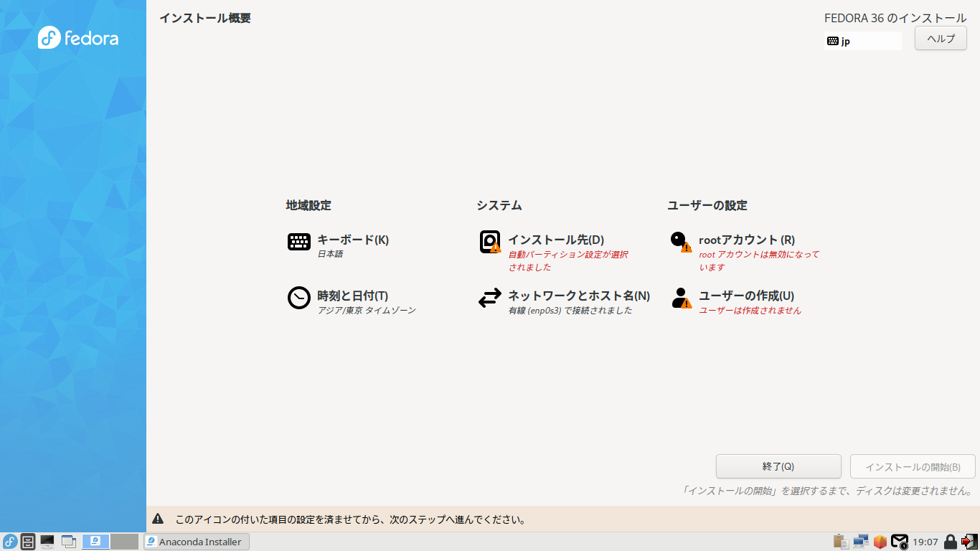The height and width of the screenshot is (551, 980).
Task: Click the 地域設定 section heading
Action: 308,205
